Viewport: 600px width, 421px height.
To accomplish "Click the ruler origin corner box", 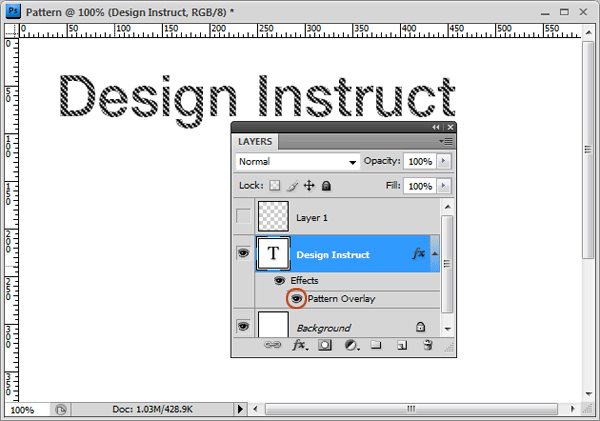I will coord(12,30).
